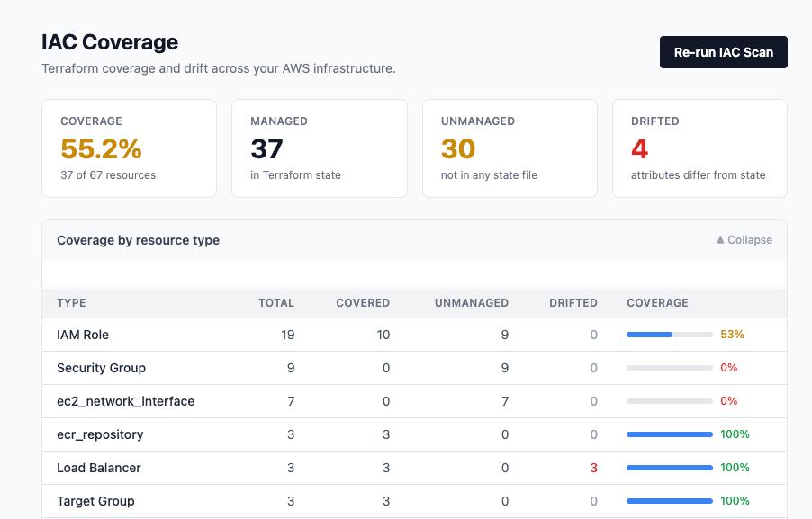
Task: Click the 53% coverage value for IAM Role
Action: click(732, 335)
